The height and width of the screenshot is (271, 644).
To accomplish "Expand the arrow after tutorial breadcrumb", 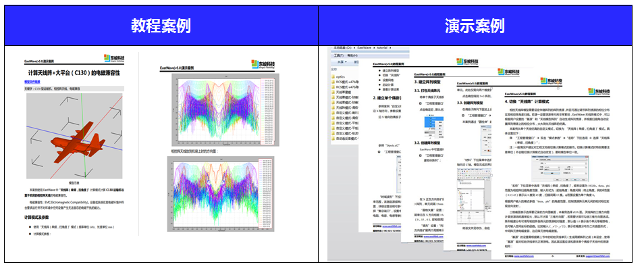I will pyautogui.click(x=391, y=48).
